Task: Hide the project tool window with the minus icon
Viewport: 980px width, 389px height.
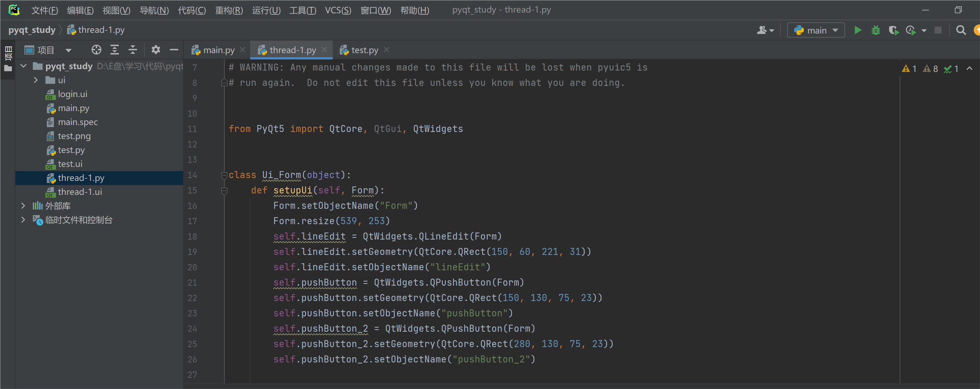Action: click(174, 50)
